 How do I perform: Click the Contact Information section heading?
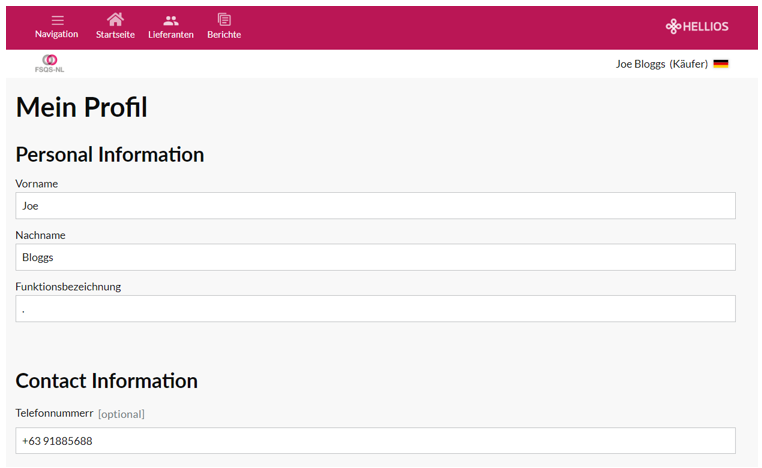coord(106,381)
